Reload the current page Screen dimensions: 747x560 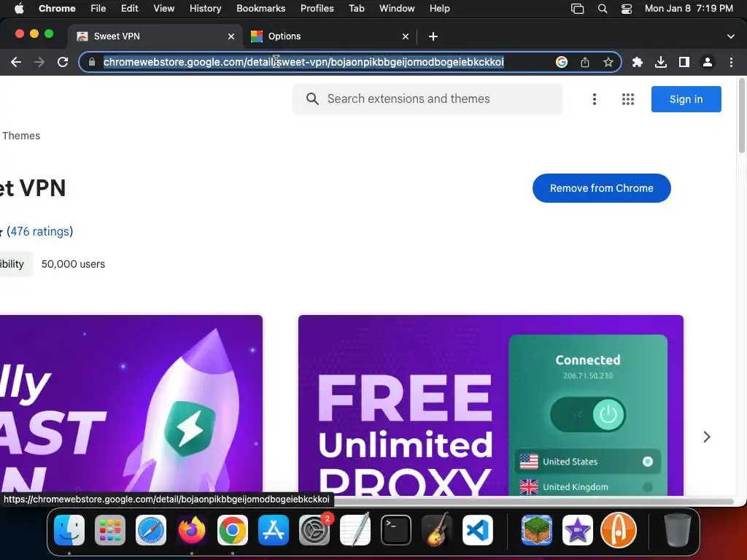click(x=63, y=62)
